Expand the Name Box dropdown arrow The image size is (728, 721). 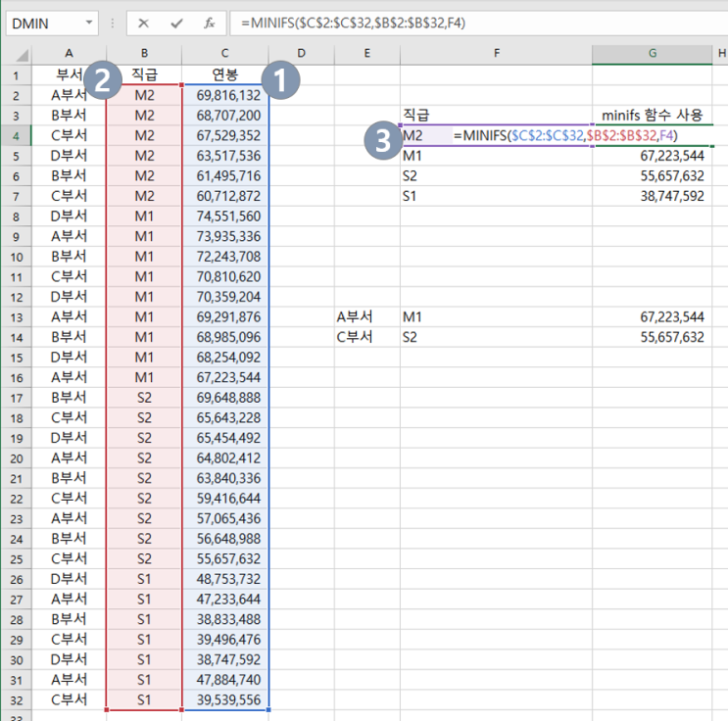tap(90, 23)
